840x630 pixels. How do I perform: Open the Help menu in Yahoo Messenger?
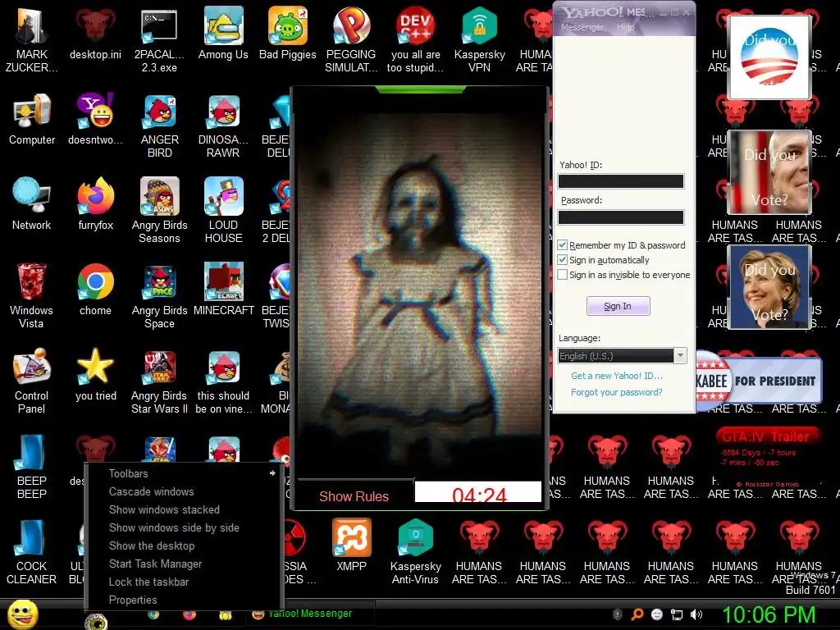tap(625, 27)
